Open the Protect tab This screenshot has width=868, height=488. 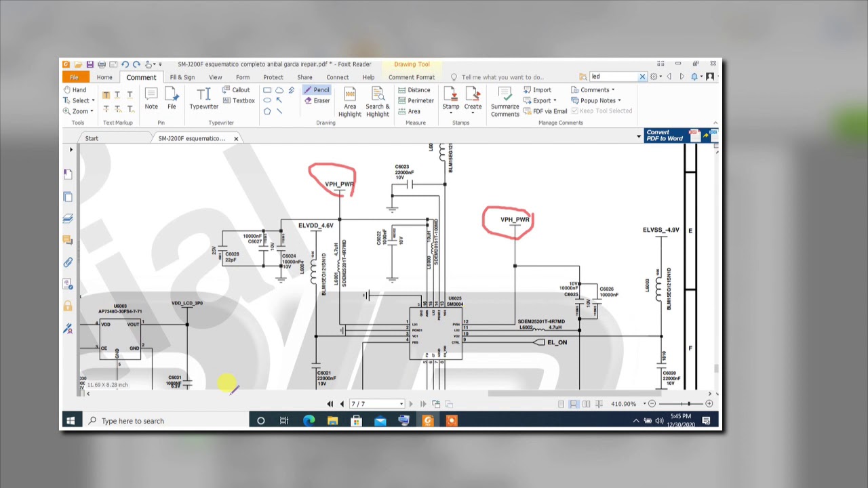coord(273,77)
